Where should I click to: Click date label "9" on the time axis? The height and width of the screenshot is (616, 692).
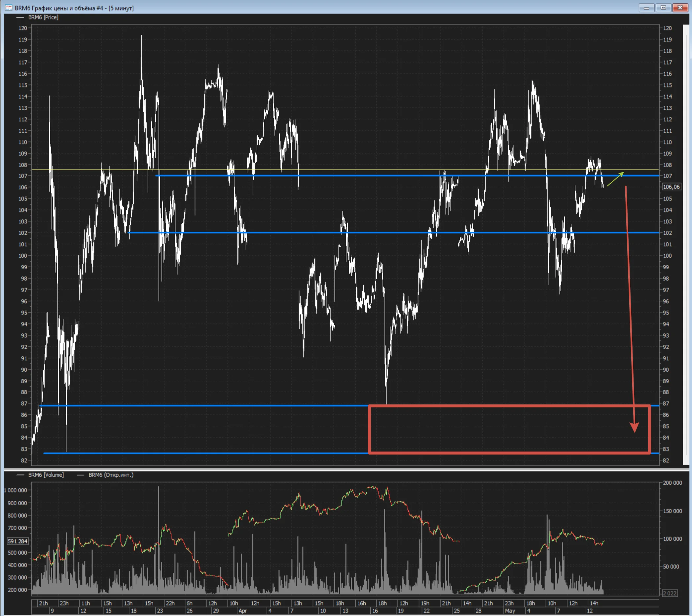coord(52,611)
